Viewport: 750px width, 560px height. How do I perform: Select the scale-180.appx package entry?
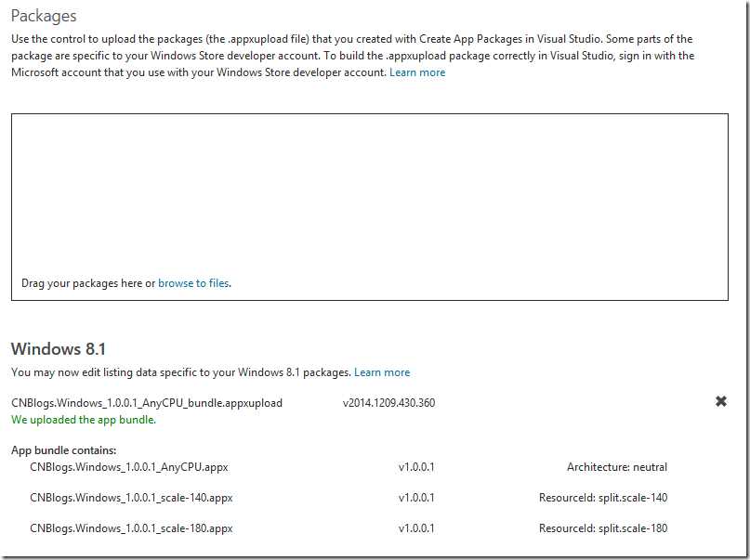coord(131,528)
